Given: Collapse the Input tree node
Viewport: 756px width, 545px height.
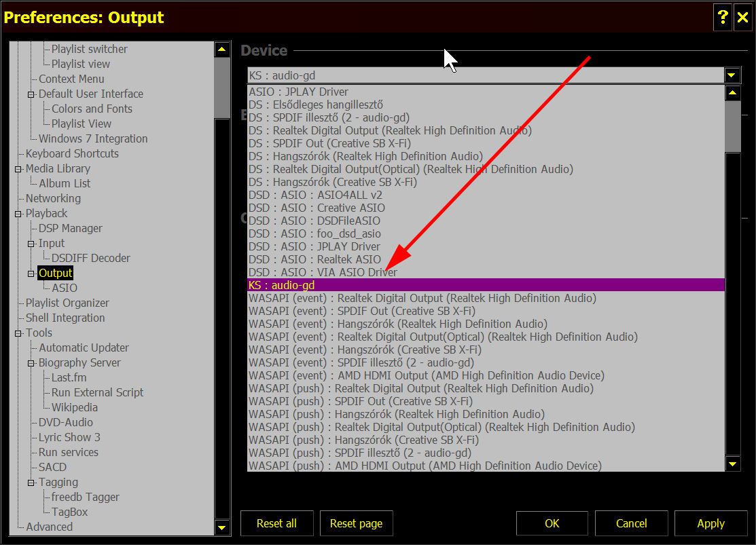Looking at the screenshot, I should point(31,244).
